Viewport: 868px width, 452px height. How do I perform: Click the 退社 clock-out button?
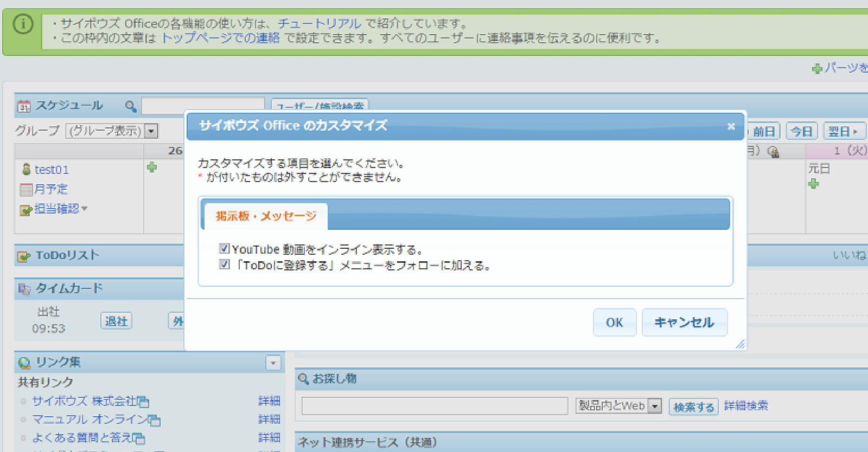[x=116, y=321]
